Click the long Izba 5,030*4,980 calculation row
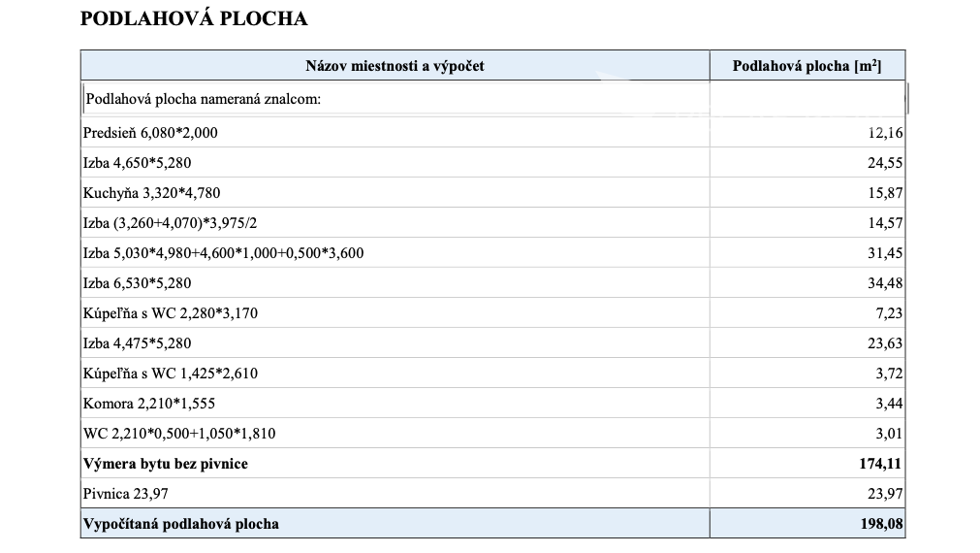Screen dimensions: 980x553 (x=224, y=253)
